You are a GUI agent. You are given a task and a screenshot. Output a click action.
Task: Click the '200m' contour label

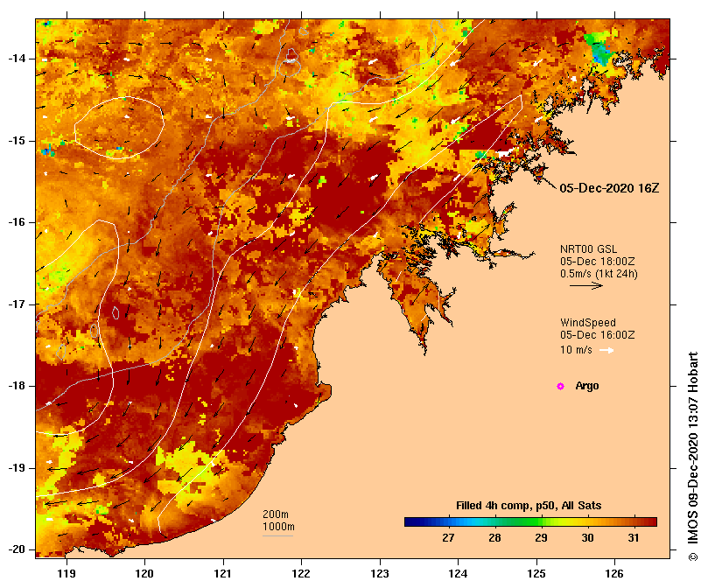pos(276,514)
